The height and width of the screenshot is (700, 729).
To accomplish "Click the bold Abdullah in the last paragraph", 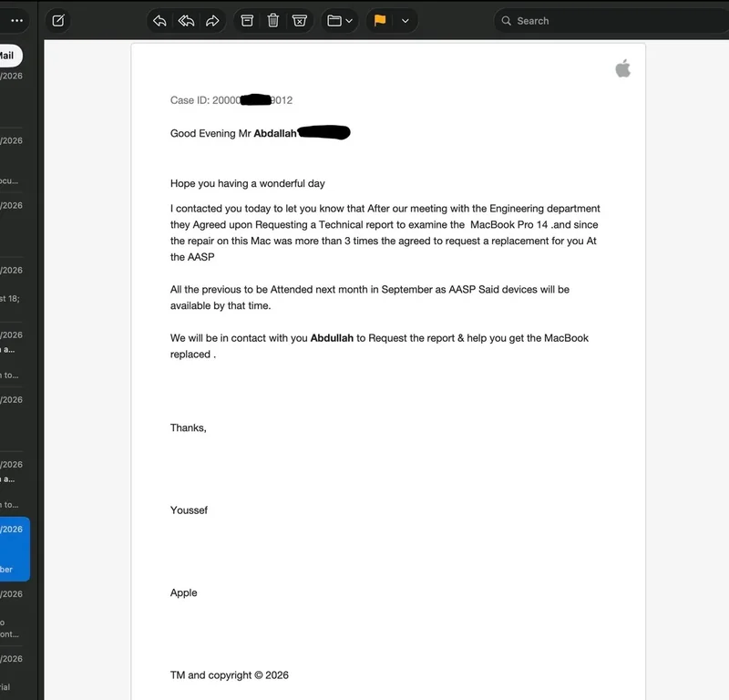I will [332, 338].
